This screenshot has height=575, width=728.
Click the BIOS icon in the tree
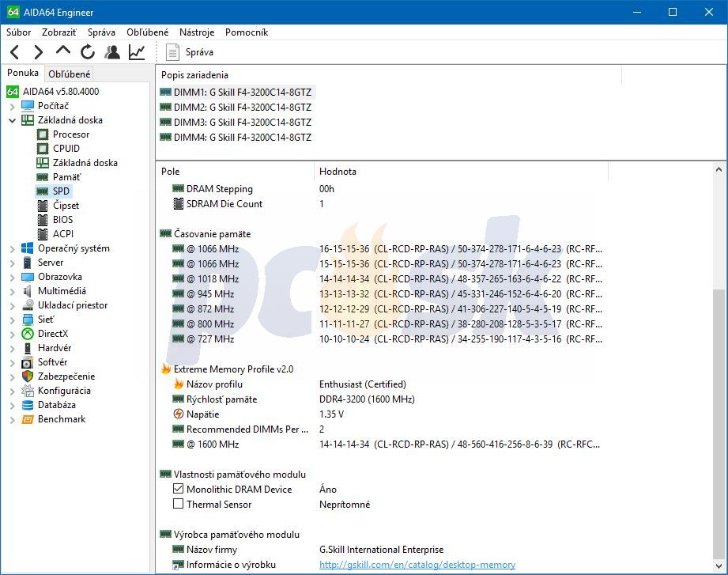click(42, 220)
